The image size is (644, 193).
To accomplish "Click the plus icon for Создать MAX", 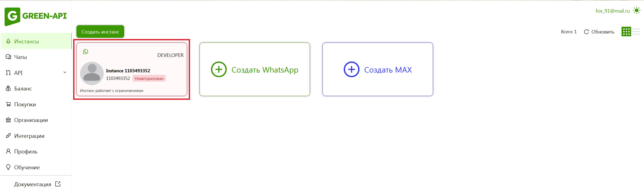I will coord(351,69).
